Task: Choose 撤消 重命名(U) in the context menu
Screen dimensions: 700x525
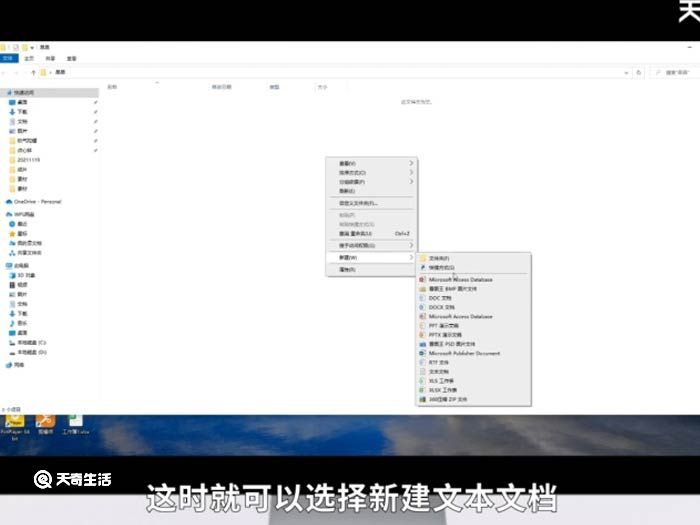Action: 372,233
